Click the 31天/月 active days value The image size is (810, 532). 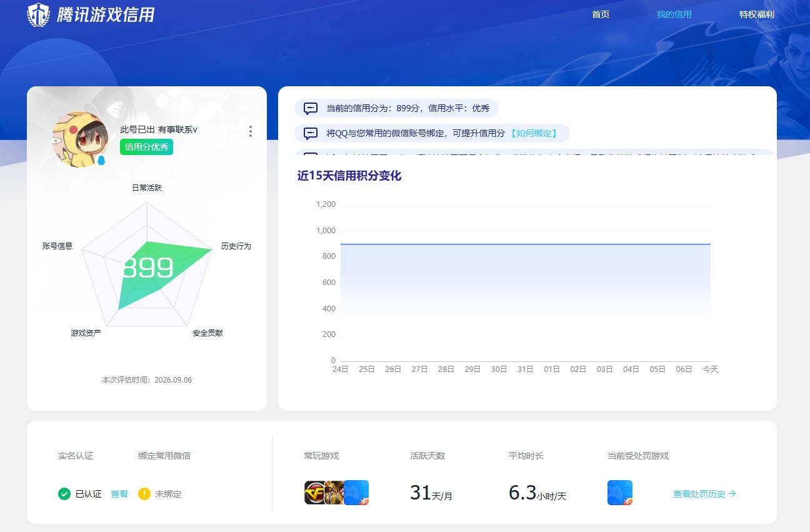point(431,493)
